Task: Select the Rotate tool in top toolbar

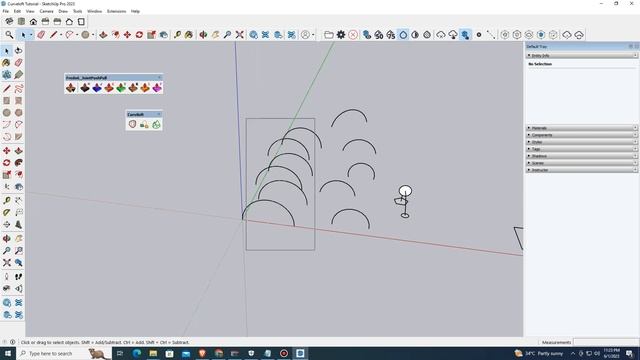Action: [139, 35]
